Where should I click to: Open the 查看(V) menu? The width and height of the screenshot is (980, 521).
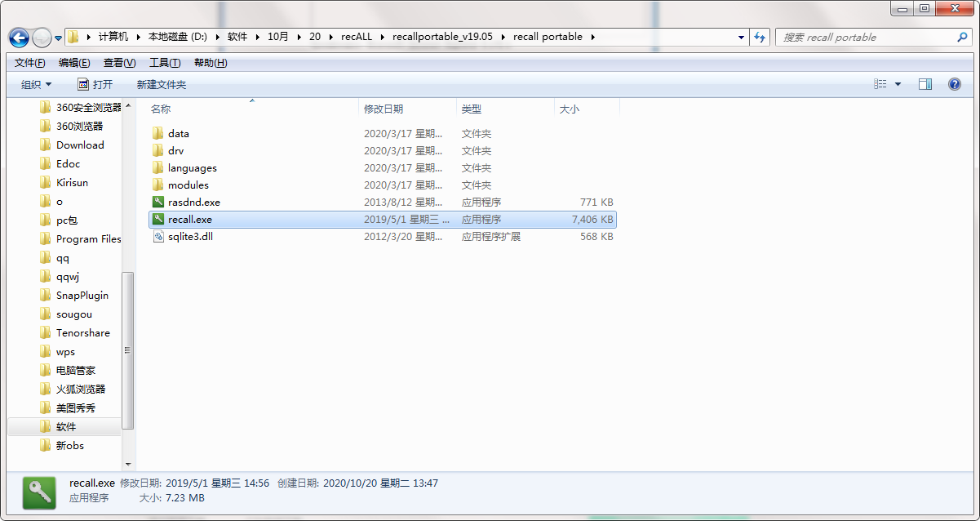[x=119, y=63]
